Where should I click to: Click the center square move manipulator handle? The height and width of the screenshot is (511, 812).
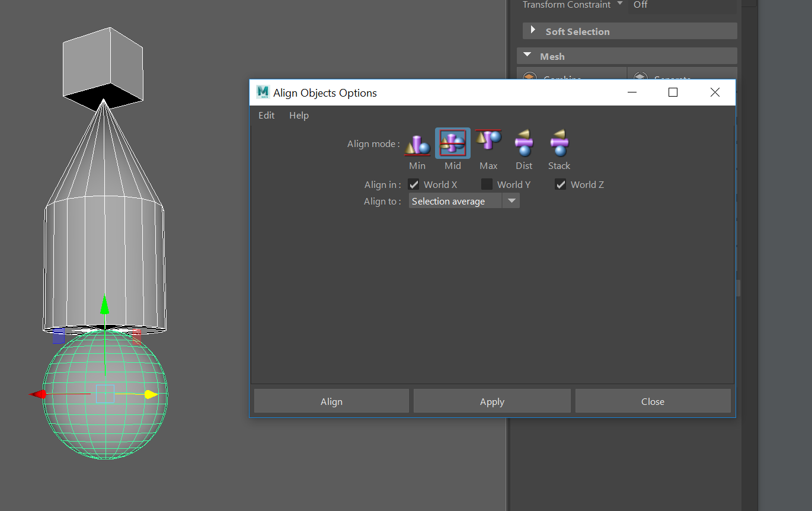tap(105, 394)
